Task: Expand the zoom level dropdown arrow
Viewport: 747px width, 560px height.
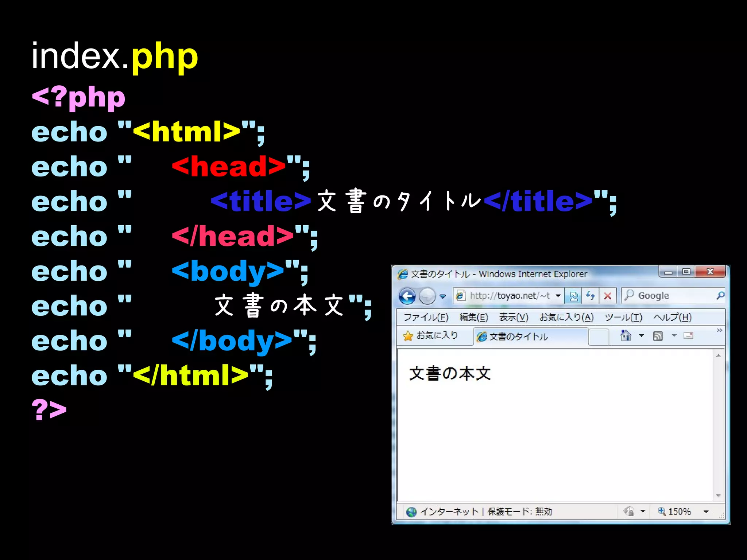Action: tap(706, 512)
